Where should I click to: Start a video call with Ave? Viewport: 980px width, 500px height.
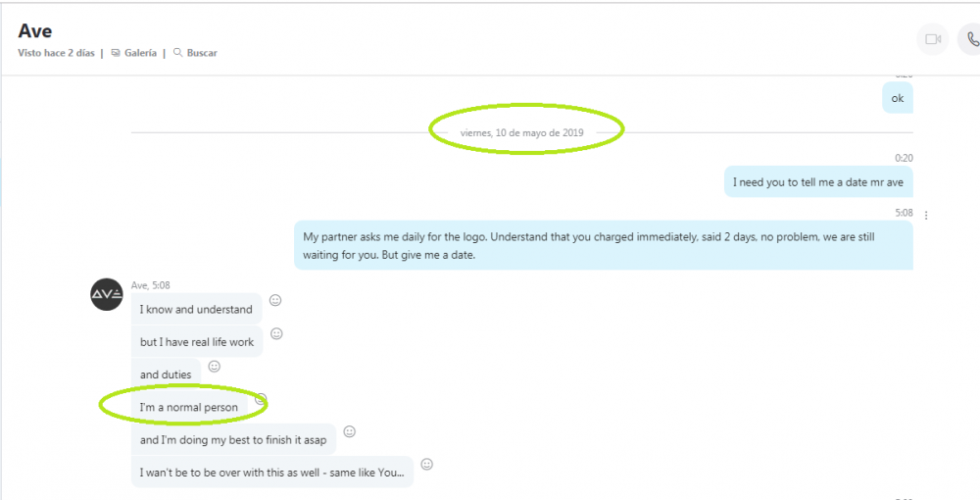(933, 39)
